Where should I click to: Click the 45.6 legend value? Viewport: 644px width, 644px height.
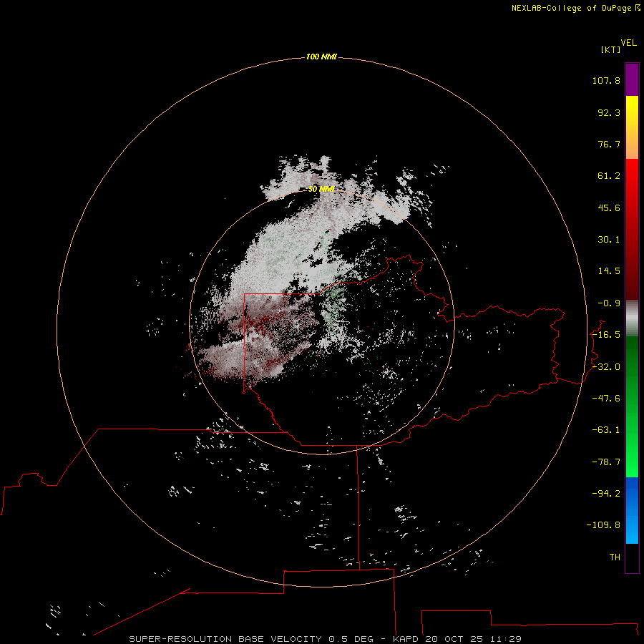pyautogui.click(x=609, y=208)
